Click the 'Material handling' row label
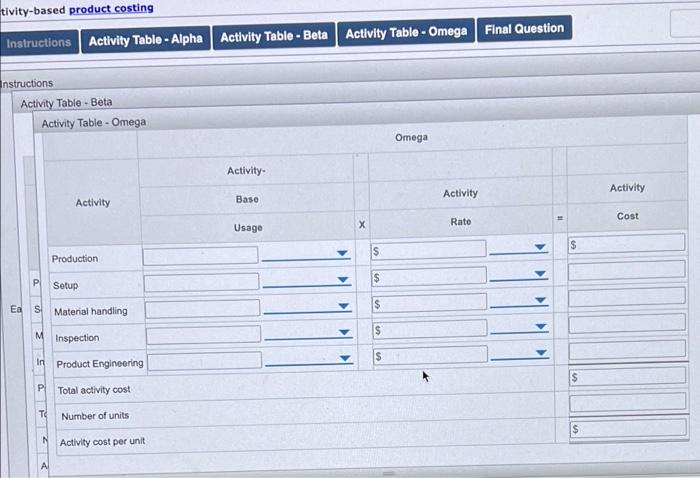 click(91, 311)
